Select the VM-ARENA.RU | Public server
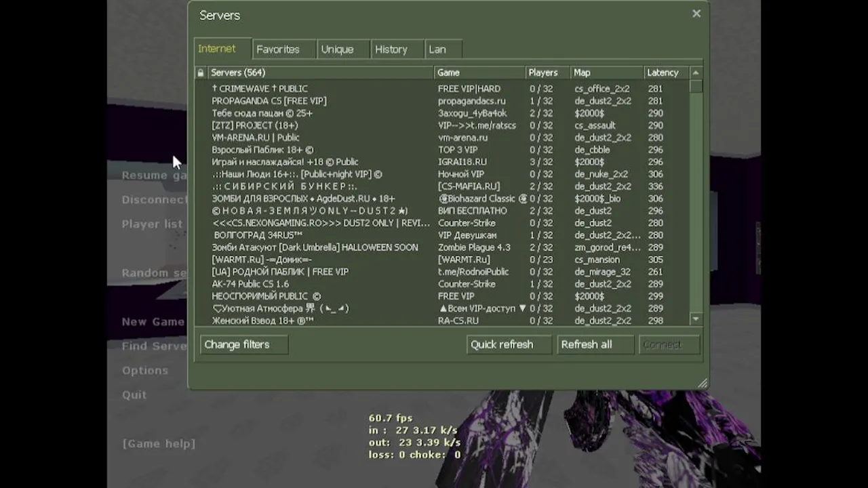868x488 pixels. click(441, 138)
